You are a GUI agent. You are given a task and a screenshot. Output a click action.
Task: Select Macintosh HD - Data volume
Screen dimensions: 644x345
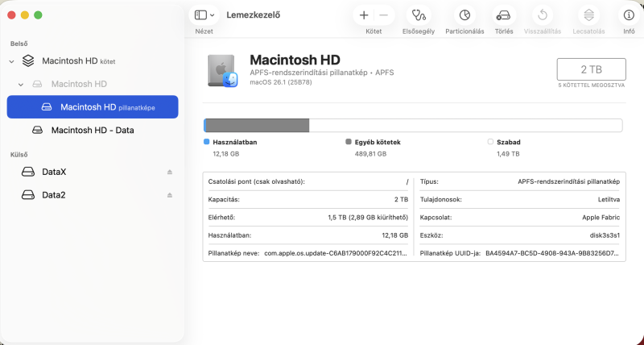pyautogui.click(x=93, y=130)
